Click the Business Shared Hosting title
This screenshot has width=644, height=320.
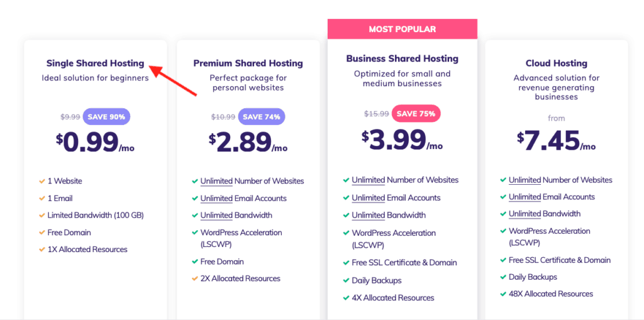pos(402,58)
